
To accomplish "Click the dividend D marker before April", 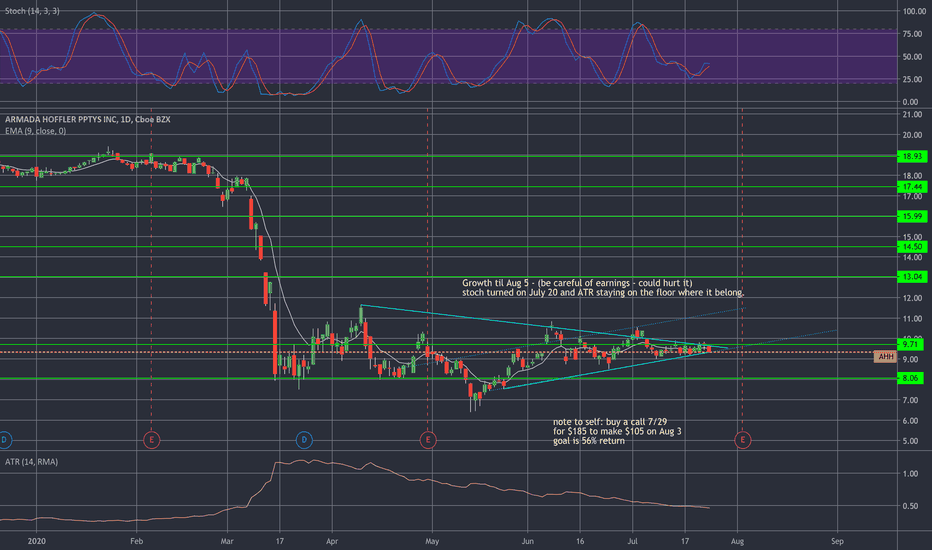I will (x=304, y=440).
